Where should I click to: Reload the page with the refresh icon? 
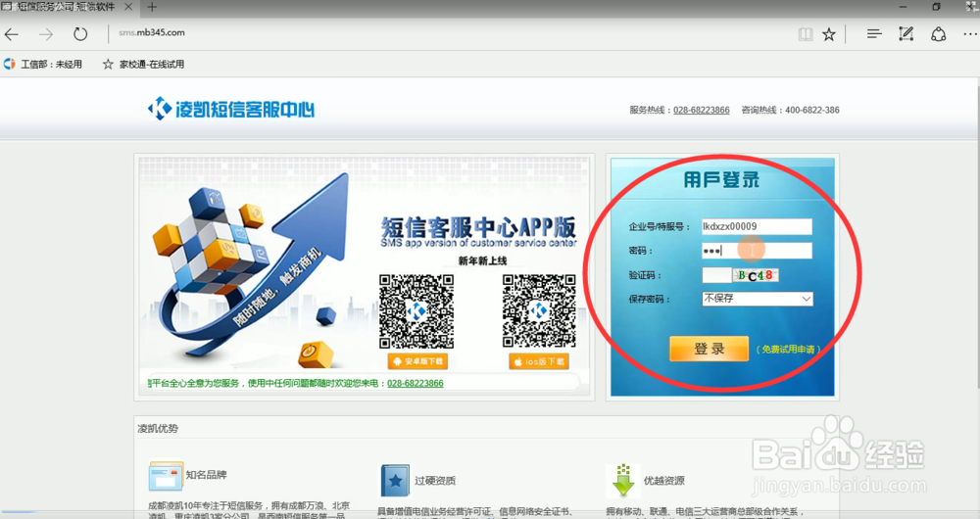pos(80,33)
